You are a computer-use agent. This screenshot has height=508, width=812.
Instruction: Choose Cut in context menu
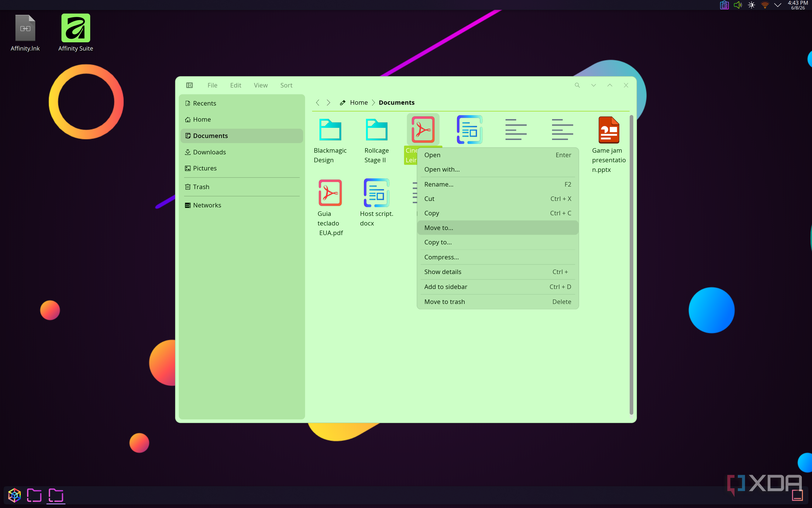coord(498,199)
